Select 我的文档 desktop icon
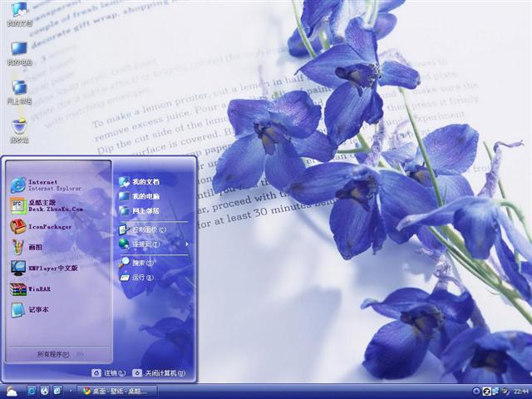532x399 pixels. (19, 14)
